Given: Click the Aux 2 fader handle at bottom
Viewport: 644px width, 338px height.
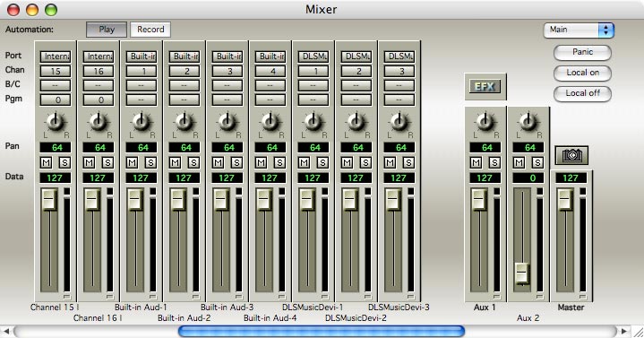Looking at the screenshot, I should pyautogui.click(x=522, y=273).
